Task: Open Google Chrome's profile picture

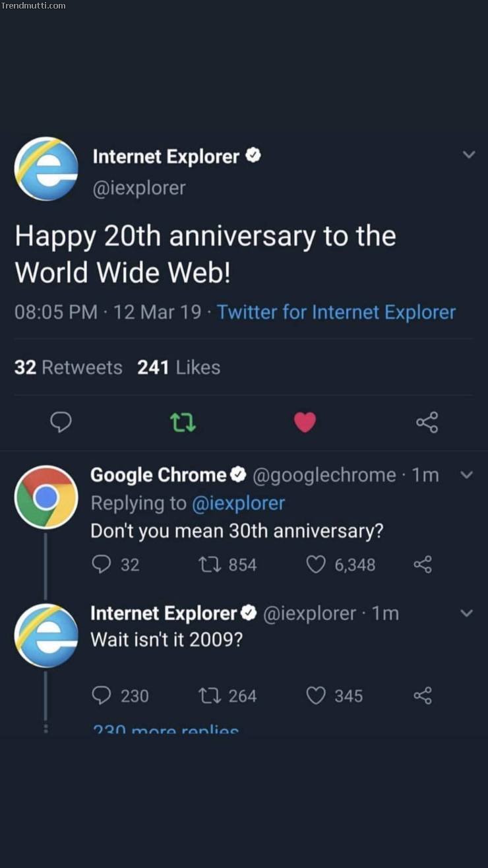Action: tap(46, 497)
